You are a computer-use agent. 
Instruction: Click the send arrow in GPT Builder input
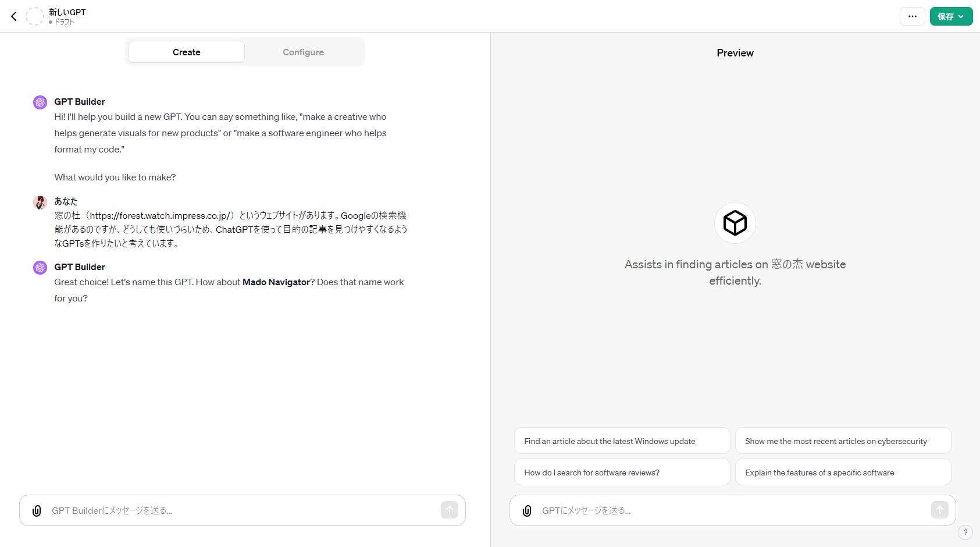449,510
